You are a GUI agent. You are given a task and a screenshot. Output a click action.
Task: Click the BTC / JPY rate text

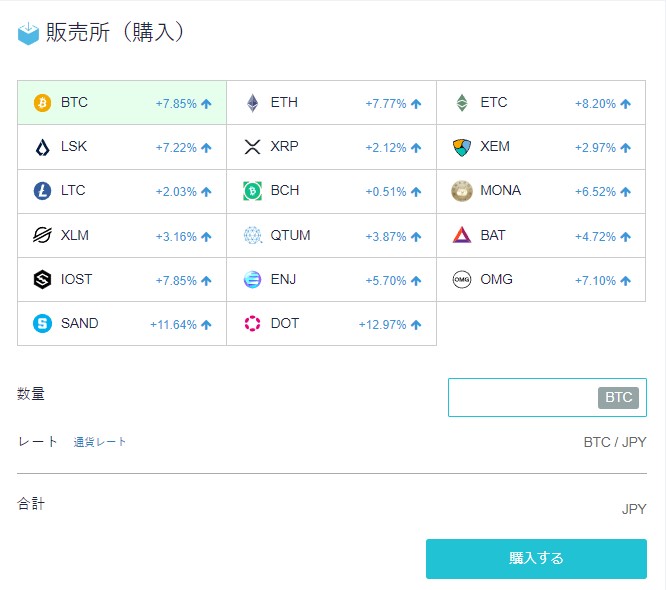coord(615,442)
